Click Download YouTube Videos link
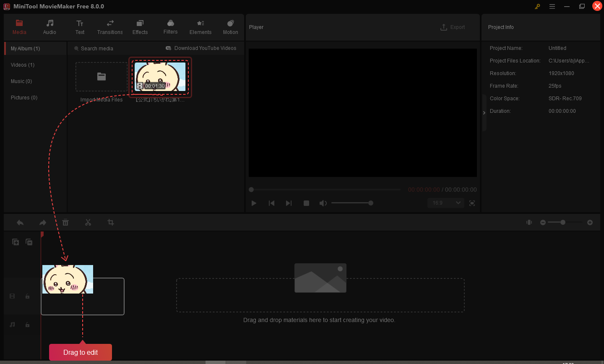This screenshot has width=604, height=364. click(x=201, y=48)
